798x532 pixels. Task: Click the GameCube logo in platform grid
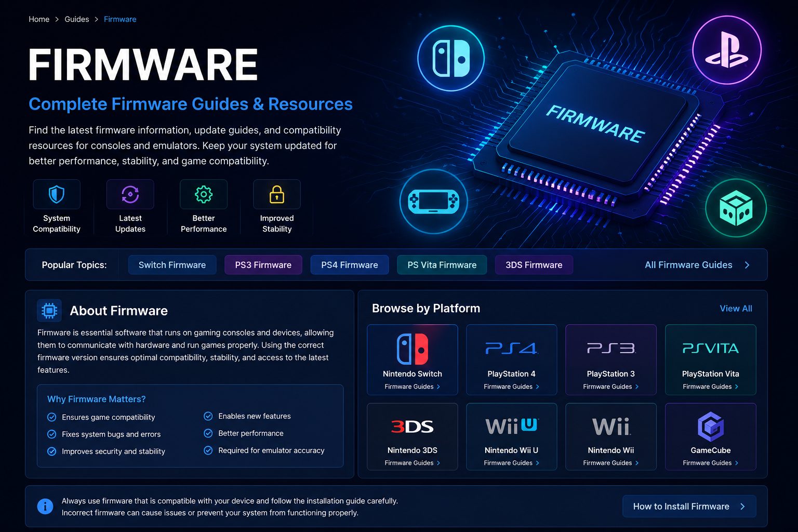[710, 427]
